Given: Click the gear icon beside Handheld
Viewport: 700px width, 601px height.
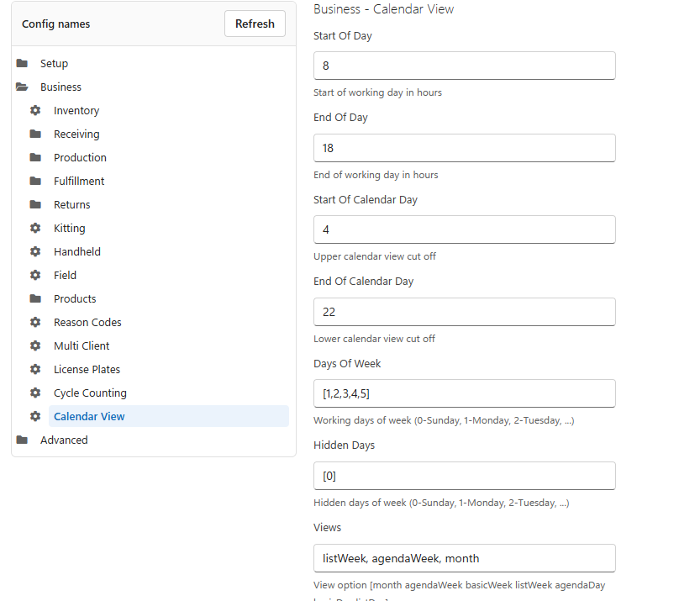Looking at the screenshot, I should click(x=35, y=252).
